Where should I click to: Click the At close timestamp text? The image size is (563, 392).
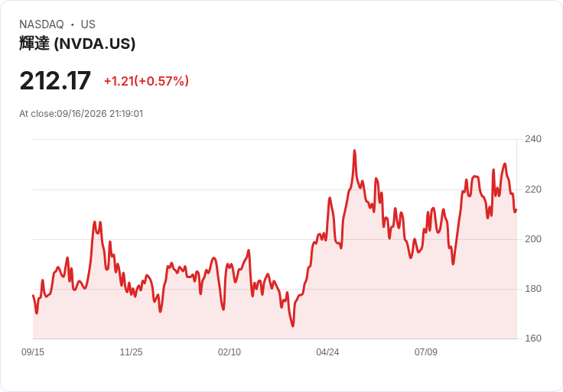81,114
